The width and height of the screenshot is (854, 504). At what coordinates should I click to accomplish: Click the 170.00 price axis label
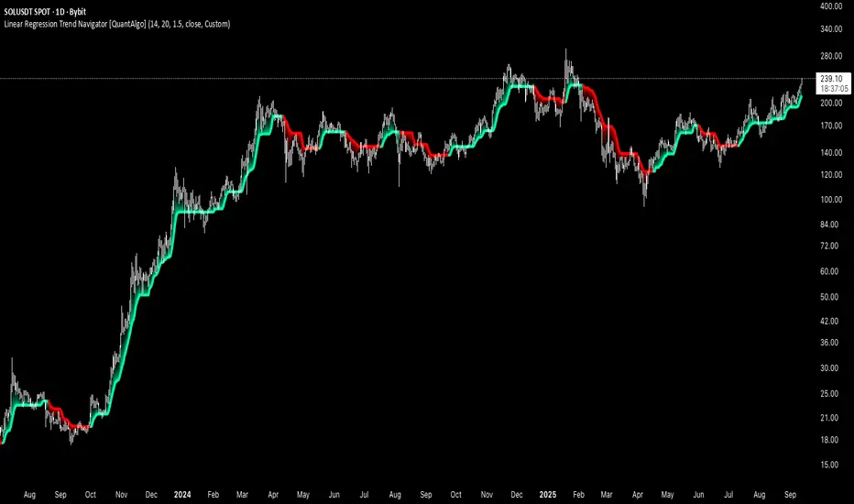(x=831, y=126)
